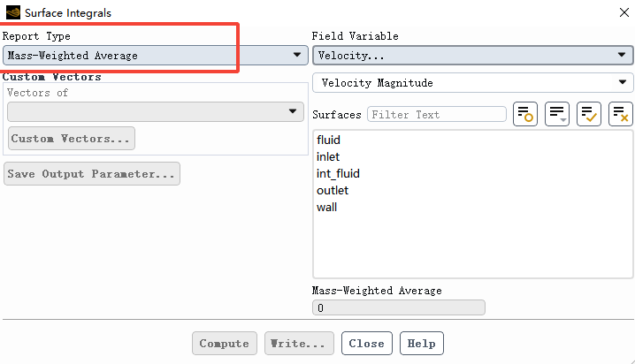Viewport: 635px width, 364px height.
Task: Open the Report Type dropdown
Action: (x=156, y=56)
